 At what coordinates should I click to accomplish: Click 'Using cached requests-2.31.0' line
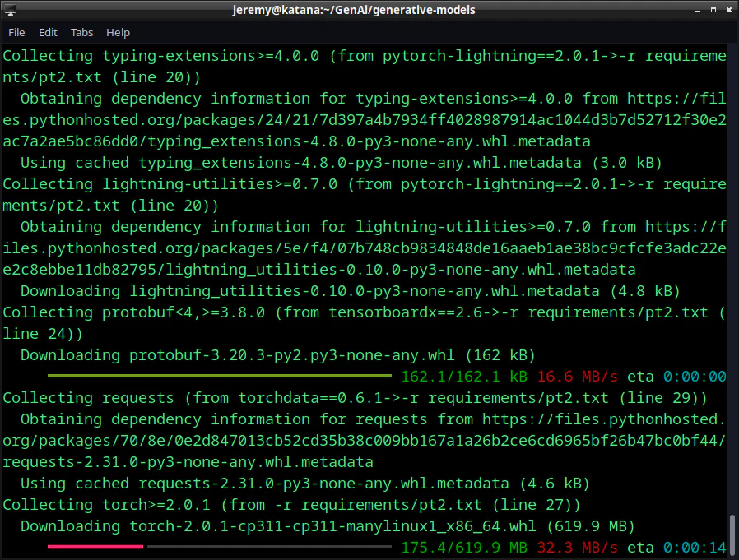305,484
